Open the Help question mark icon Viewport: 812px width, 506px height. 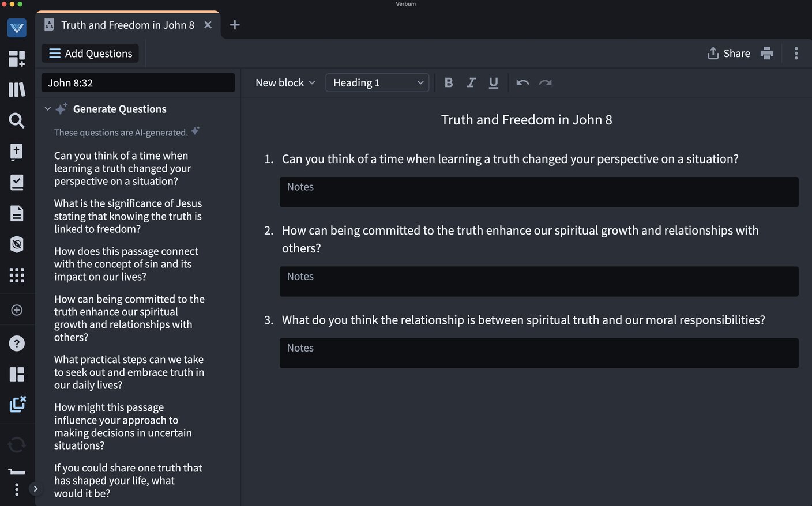click(x=17, y=343)
